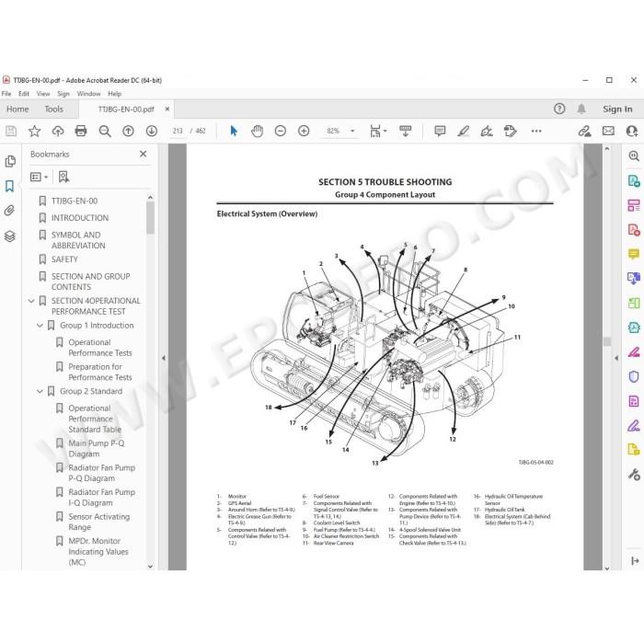Viewport: 644px width, 644px height.
Task: Open more tools ellipsis
Action: [536, 131]
